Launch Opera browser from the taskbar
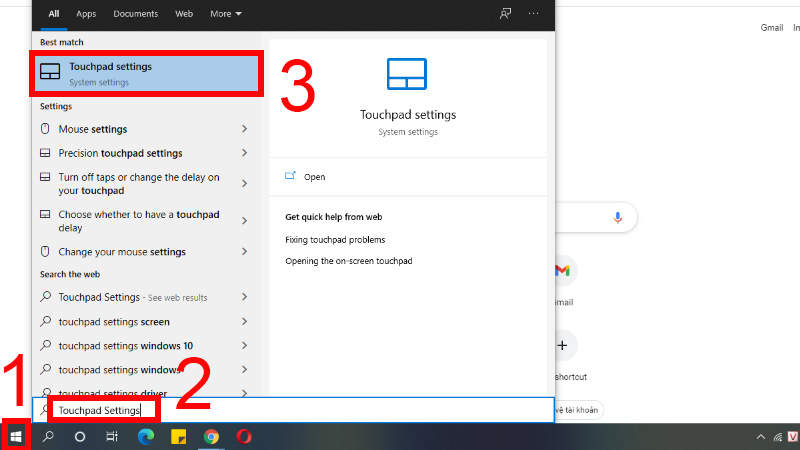The height and width of the screenshot is (450, 800). coord(244,437)
